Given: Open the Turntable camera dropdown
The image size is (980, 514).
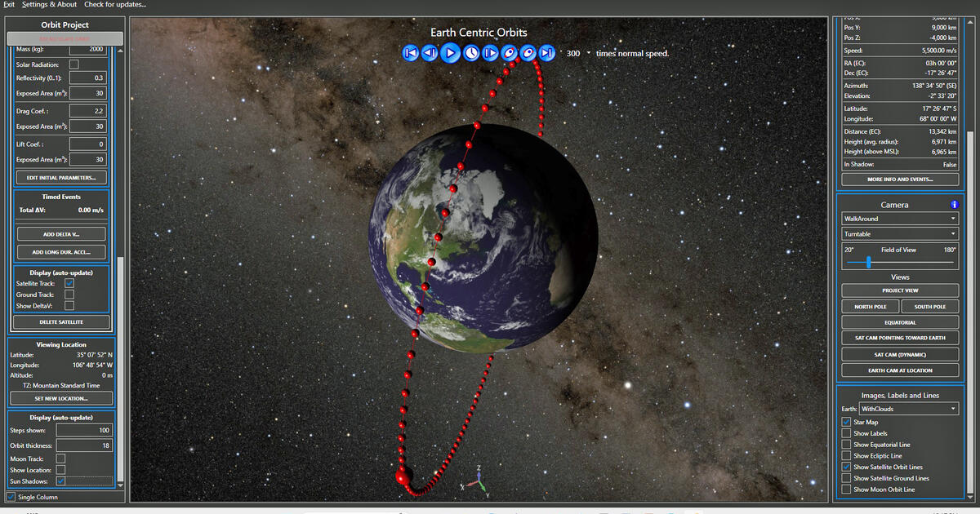Looking at the screenshot, I should (898, 234).
